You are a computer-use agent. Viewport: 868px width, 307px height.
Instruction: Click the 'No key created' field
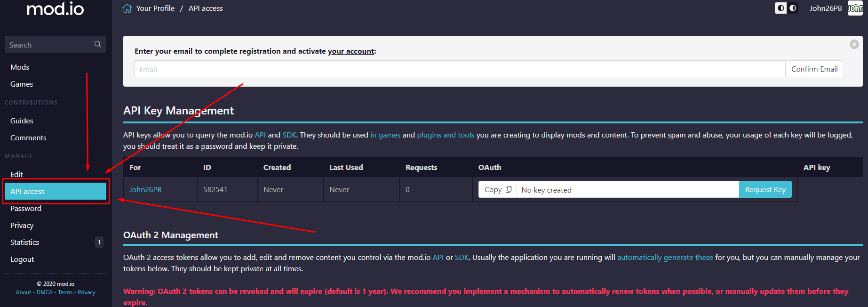(x=628, y=189)
